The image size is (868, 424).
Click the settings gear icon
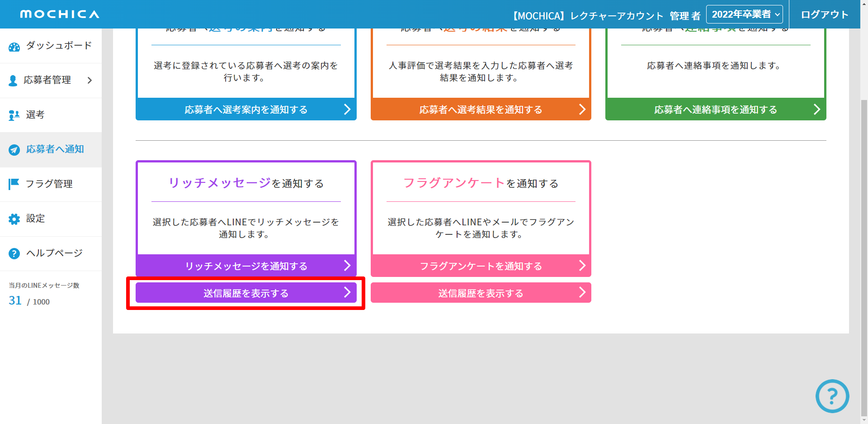coord(14,219)
